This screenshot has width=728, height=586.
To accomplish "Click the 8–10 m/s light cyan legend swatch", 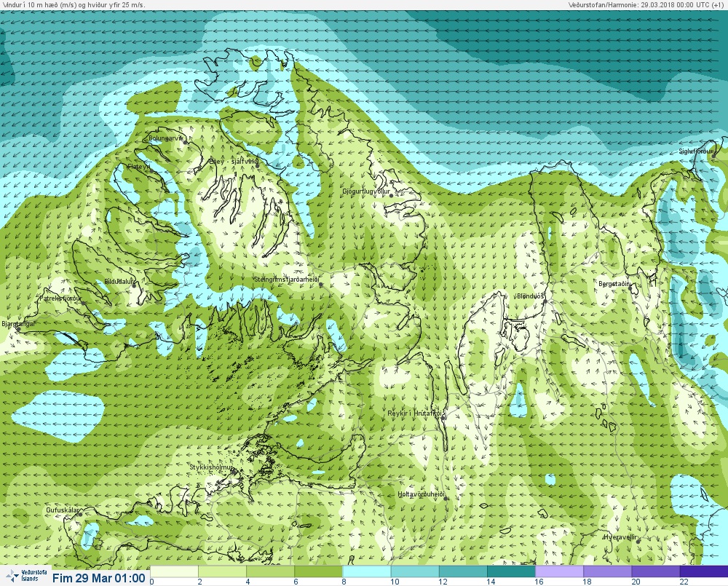I will click(367, 571).
